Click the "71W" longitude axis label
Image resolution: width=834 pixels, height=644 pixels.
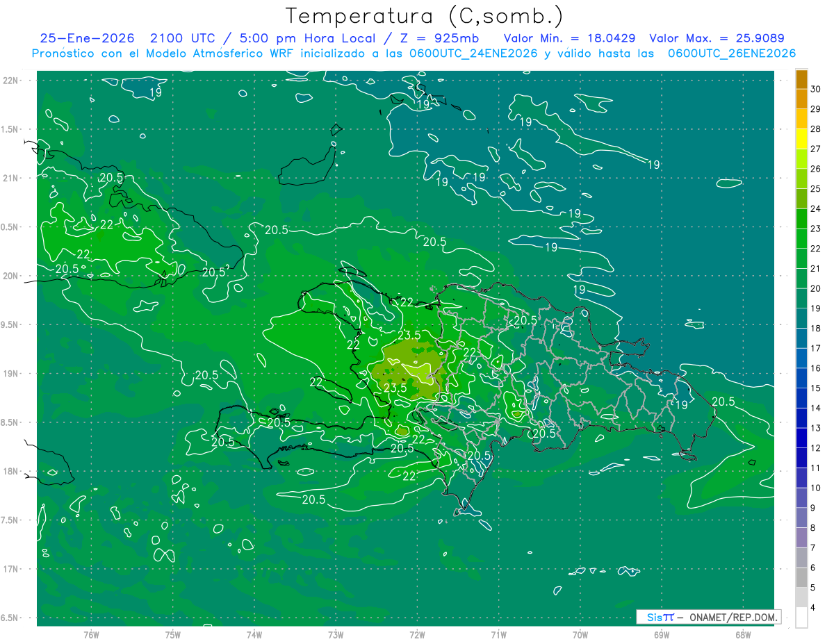click(498, 634)
